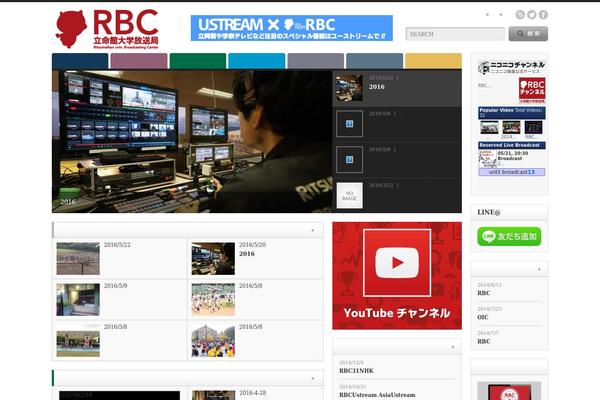Select the gray navigation tab

coord(316,61)
